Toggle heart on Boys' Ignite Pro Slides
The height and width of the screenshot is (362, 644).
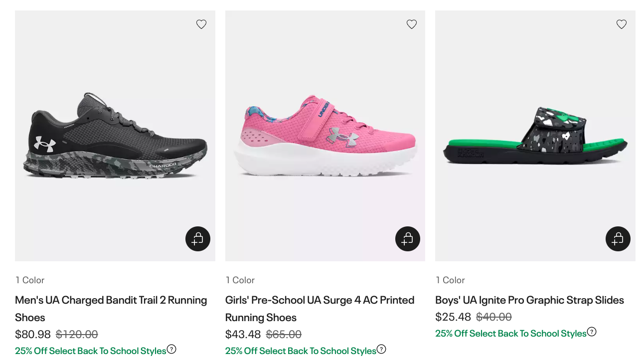click(622, 24)
